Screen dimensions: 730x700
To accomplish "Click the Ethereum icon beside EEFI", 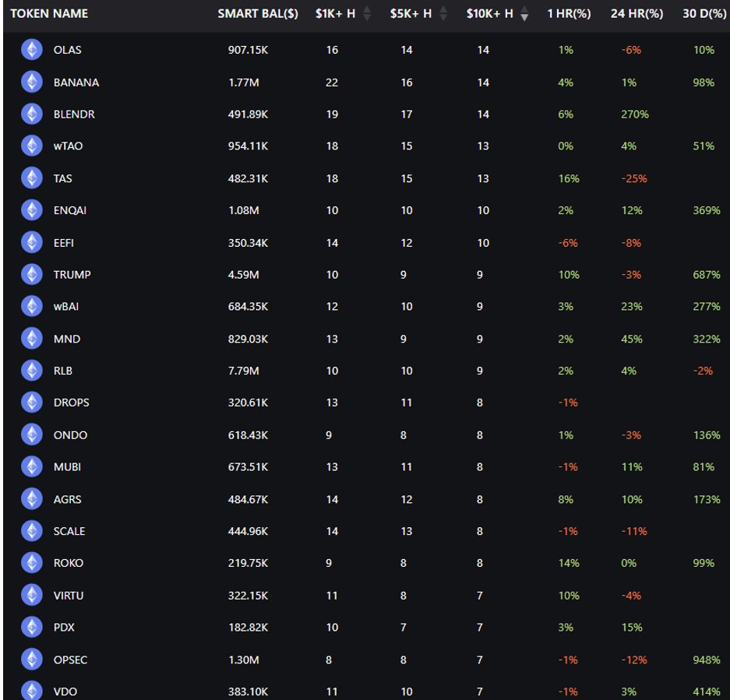I will coord(32,242).
